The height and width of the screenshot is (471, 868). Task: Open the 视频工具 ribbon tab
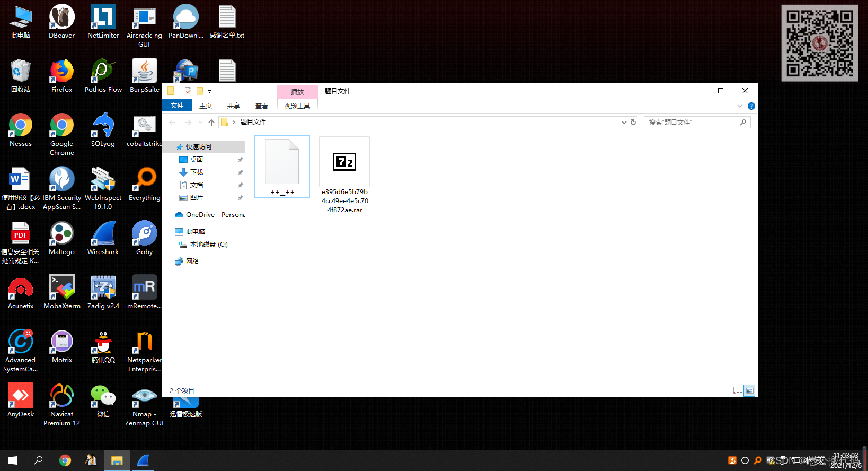point(297,106)
